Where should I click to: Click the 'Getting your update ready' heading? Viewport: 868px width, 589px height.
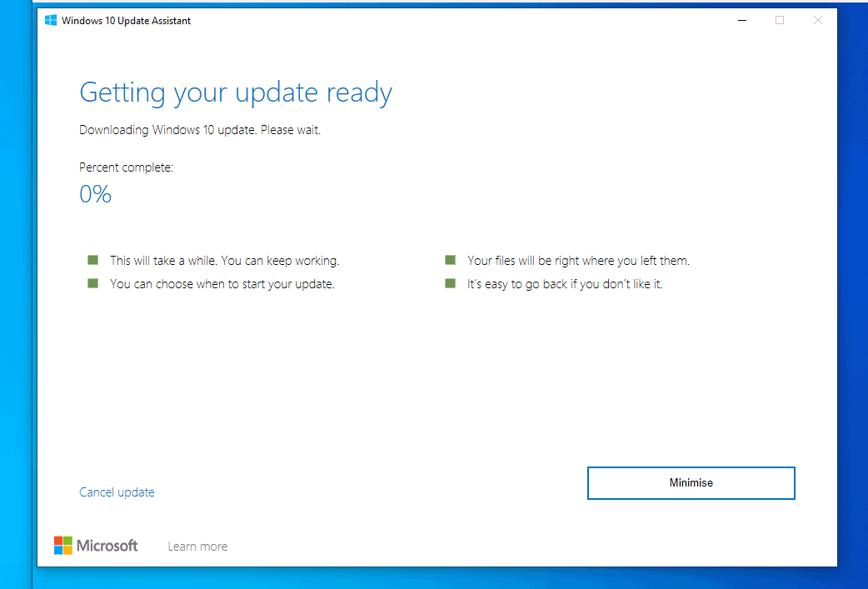(236, 92)
